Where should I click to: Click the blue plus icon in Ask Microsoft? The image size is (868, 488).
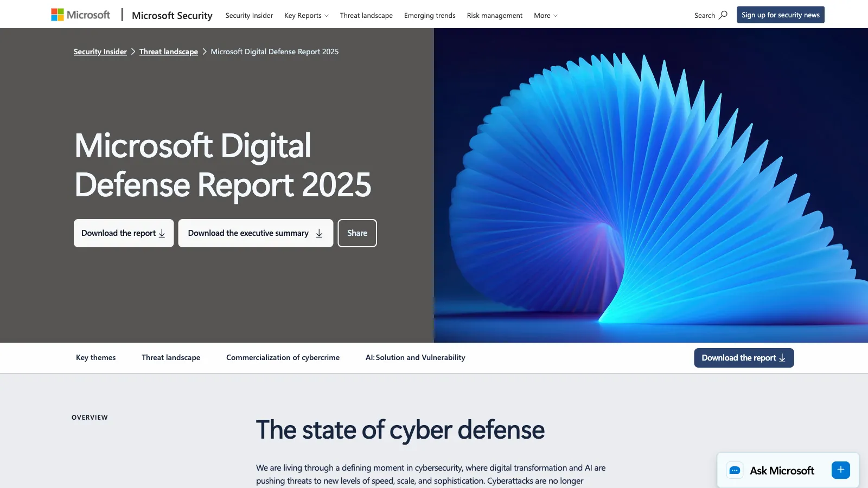(841, 470)
